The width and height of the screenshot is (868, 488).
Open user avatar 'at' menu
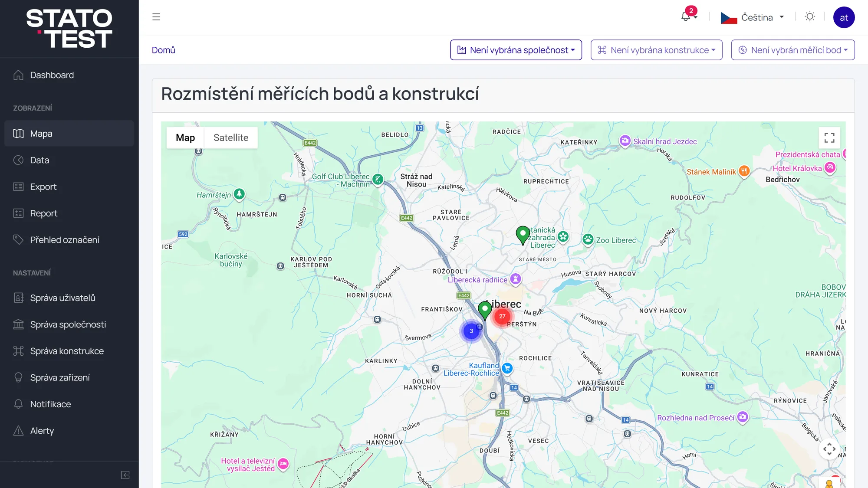[x=844, y=17]
